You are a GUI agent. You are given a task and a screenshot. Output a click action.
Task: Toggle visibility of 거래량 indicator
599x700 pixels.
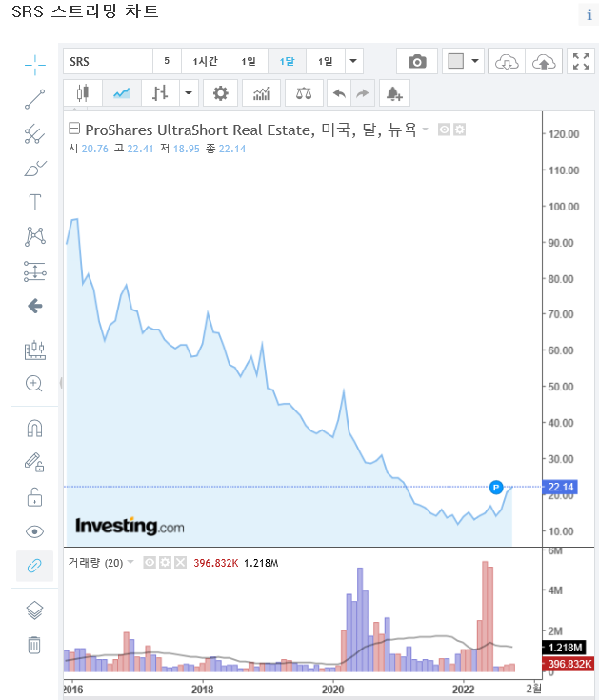tap(150, 563)
